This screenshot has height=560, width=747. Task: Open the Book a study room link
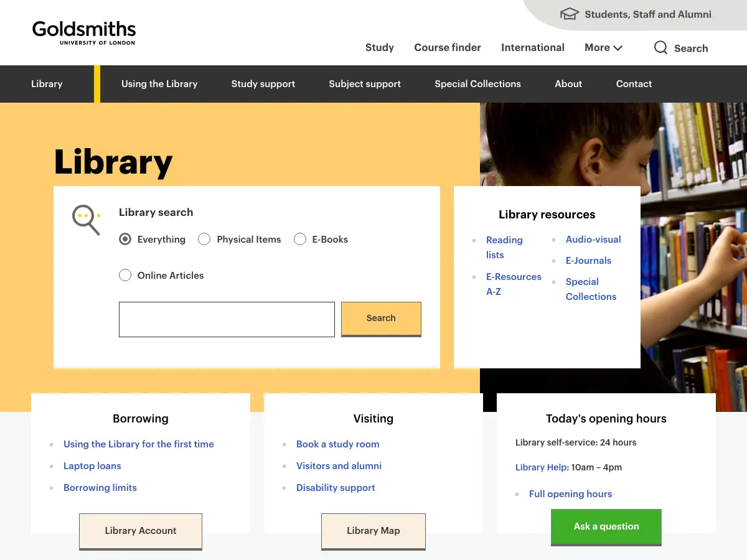click(337, 444)
